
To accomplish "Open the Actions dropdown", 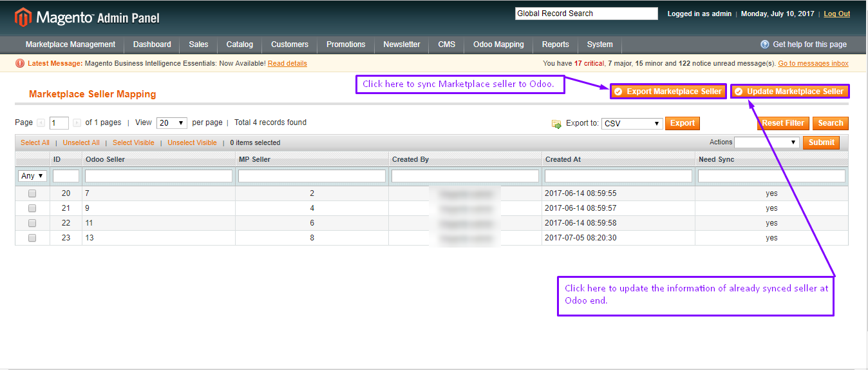I will 767,142.
